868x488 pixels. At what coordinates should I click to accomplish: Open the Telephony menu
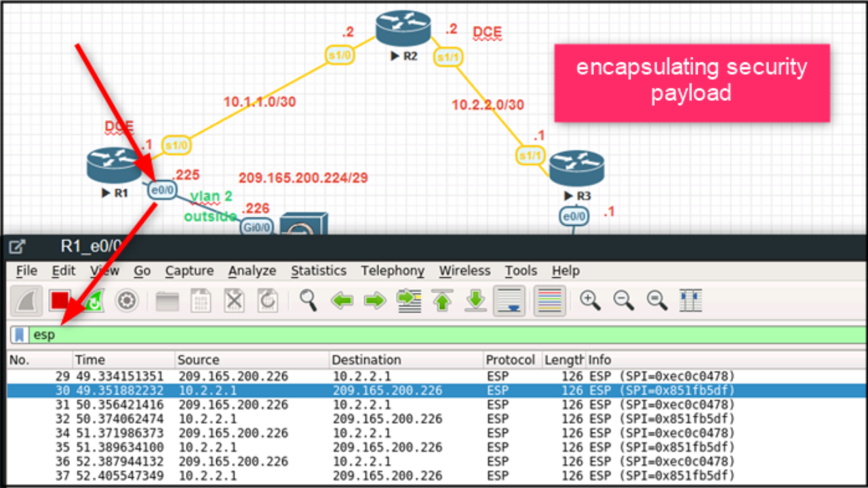(392, 271)
